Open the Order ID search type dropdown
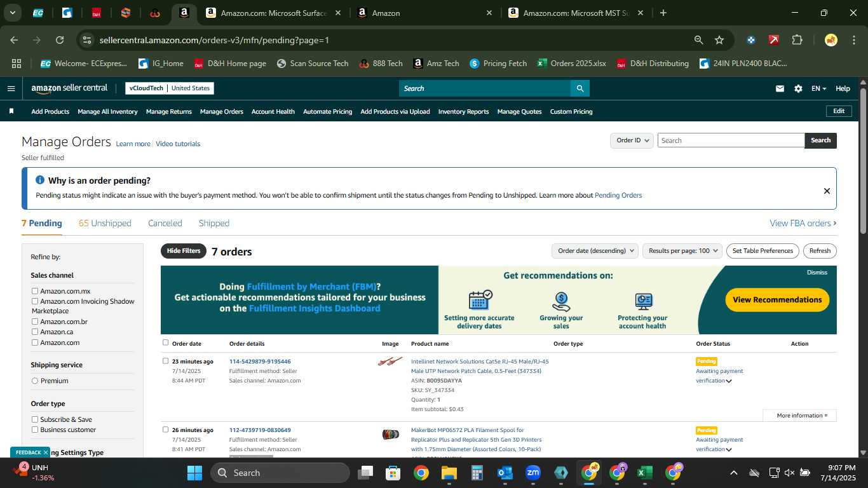The width and height of the screenshot is (868, 488). click(x=632, y=140)
